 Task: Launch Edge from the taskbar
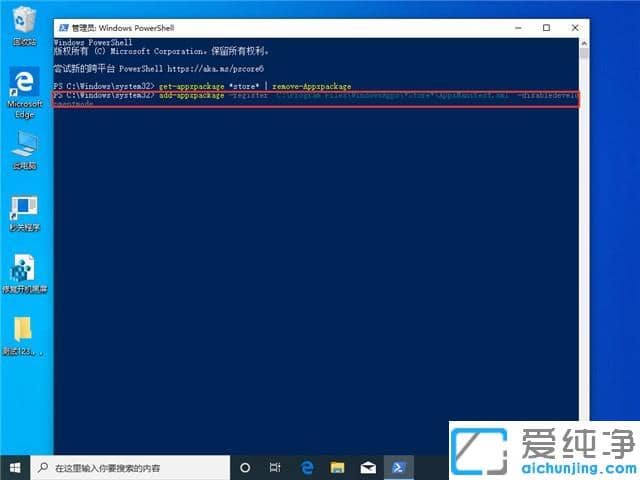point(307,468)
